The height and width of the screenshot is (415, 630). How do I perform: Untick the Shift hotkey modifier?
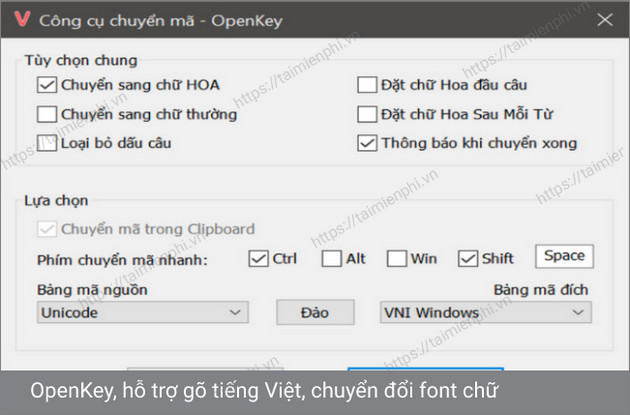point(468,259)
